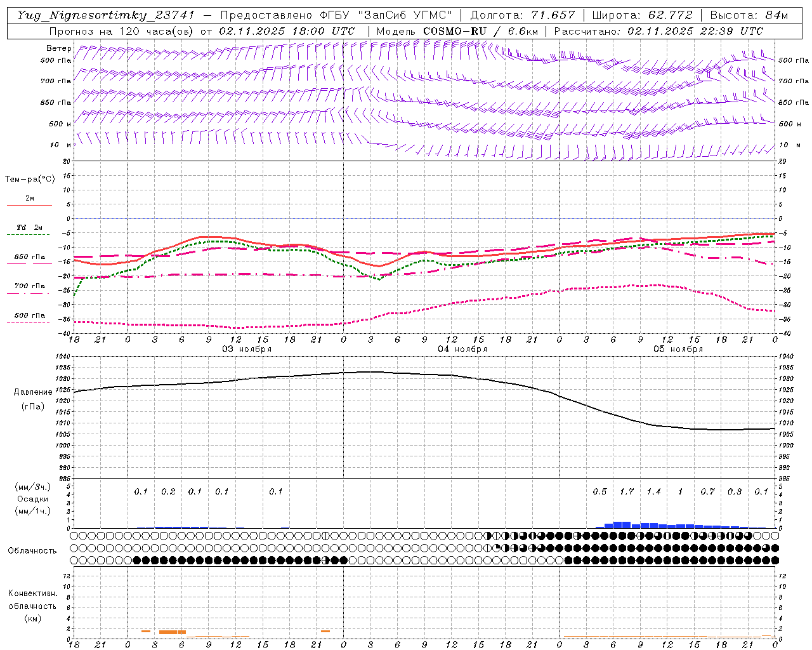Click the 0.5 precipitation value
The width and height of the screenshot is (812, 650).
[599, 491]
